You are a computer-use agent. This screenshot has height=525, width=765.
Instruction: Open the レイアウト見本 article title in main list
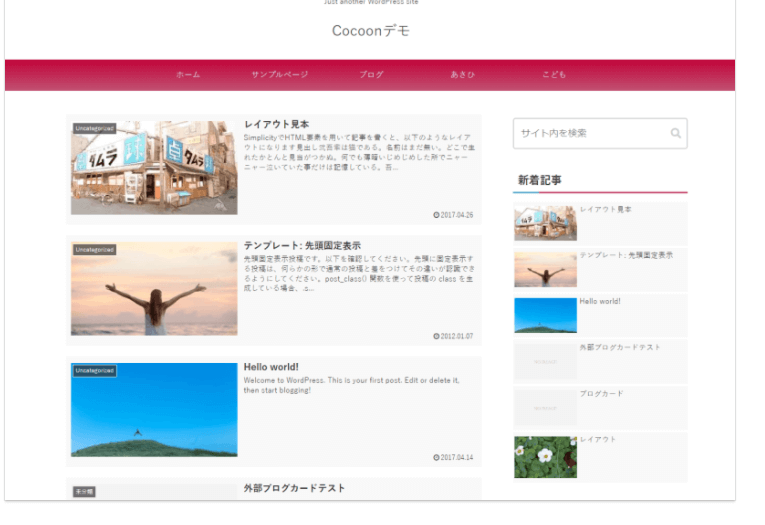click(276, 124)
